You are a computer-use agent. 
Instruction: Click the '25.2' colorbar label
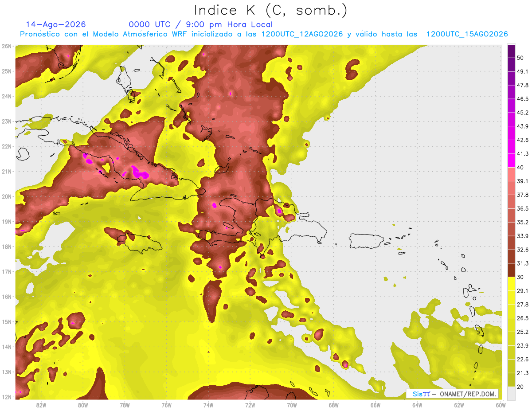coord(523,332)
